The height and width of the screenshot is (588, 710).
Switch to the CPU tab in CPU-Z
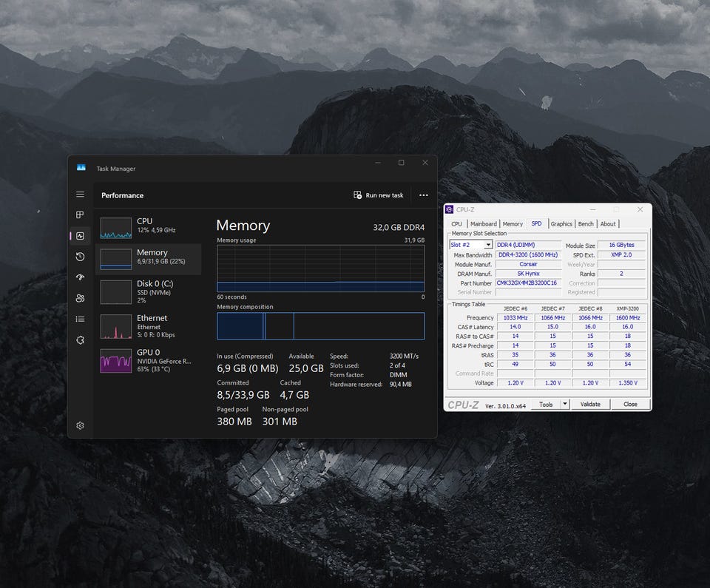(456, 224)
